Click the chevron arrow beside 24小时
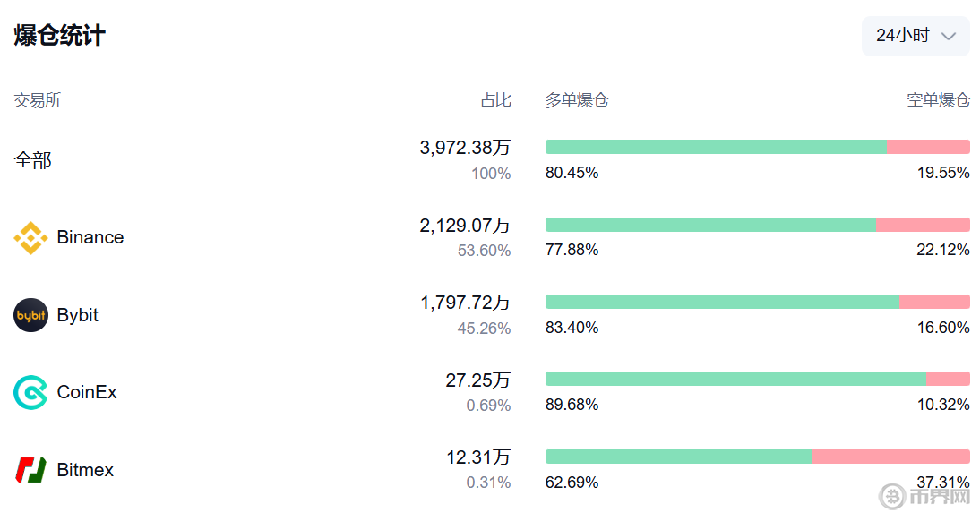 tap(950, 37)
